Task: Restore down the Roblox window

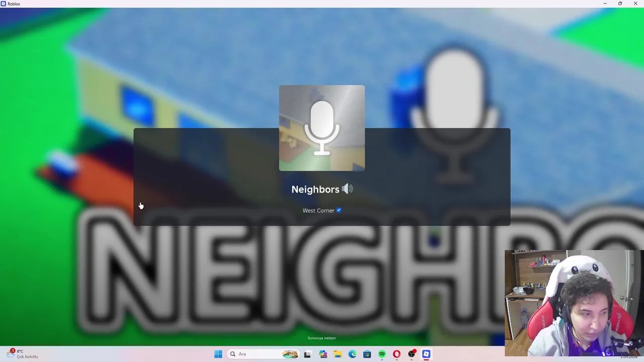Action: (x=620, y=4)
